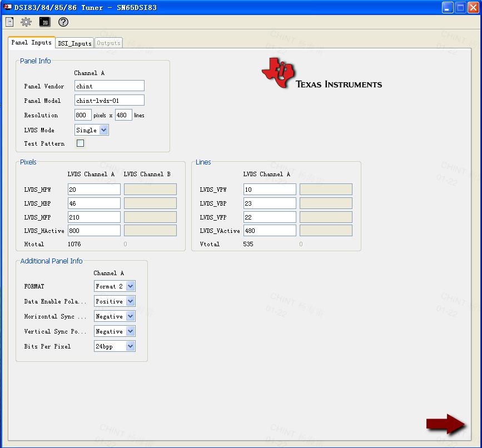The image size is (482, 448).
Task: Click the disabled LVDS_HActive Channel B field
Action: tap(150, 231)
